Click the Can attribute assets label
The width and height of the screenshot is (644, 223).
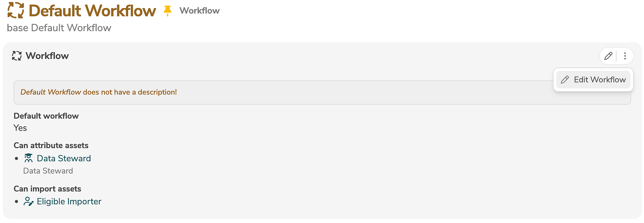[x=51, y=145]
